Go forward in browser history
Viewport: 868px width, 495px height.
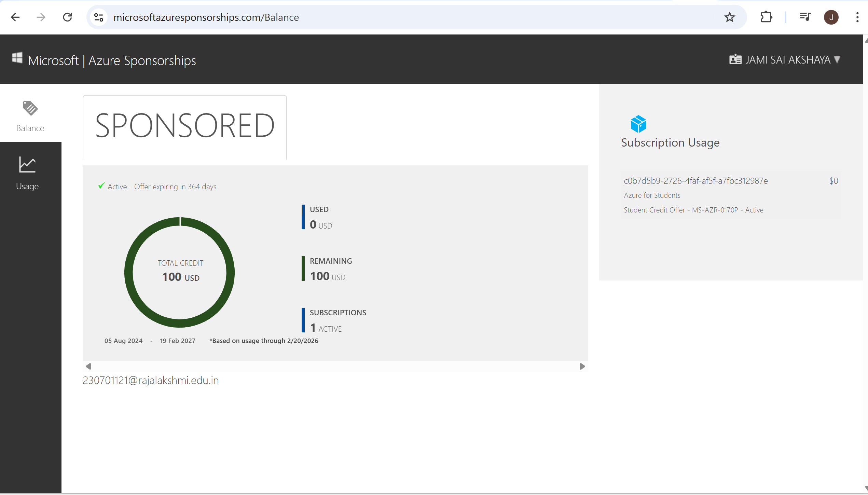[41, 17]
